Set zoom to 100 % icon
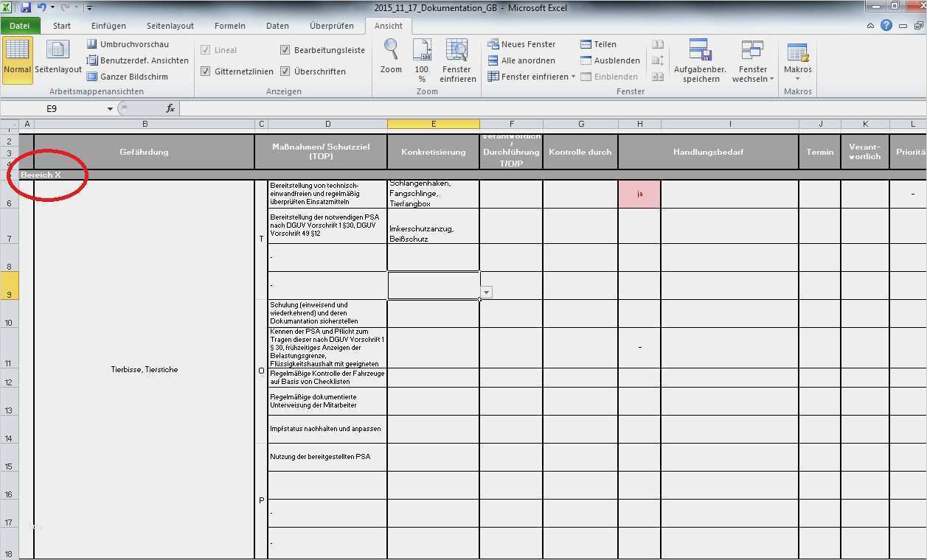 coord(422,51)
